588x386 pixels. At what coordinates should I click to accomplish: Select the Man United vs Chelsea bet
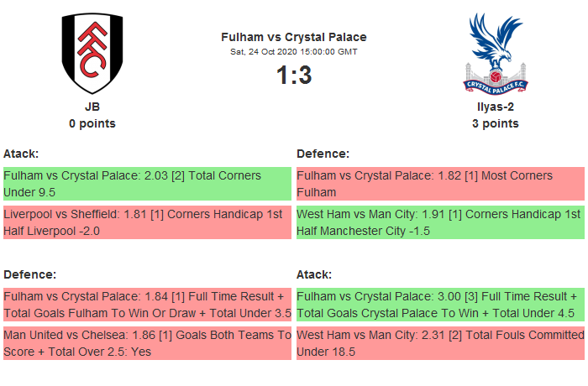coord(146,343)
